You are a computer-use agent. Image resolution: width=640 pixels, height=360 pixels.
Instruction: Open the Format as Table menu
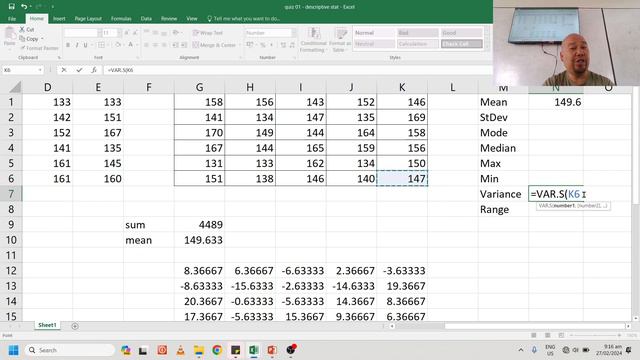[340, 40]
